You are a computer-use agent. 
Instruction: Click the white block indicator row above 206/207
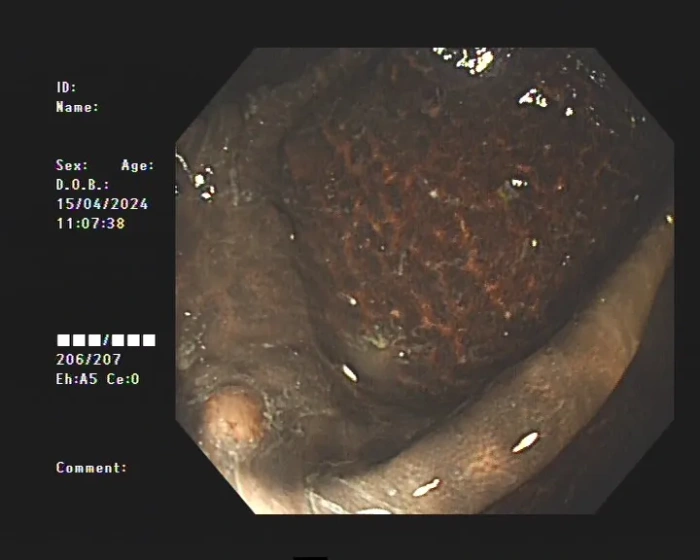coord(106,340)
